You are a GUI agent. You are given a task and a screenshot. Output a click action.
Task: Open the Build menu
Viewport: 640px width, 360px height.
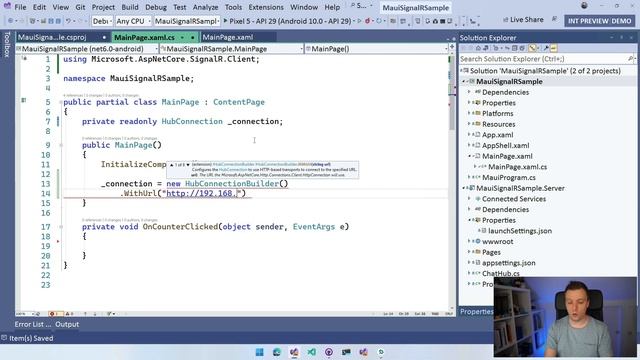(130, 7)
